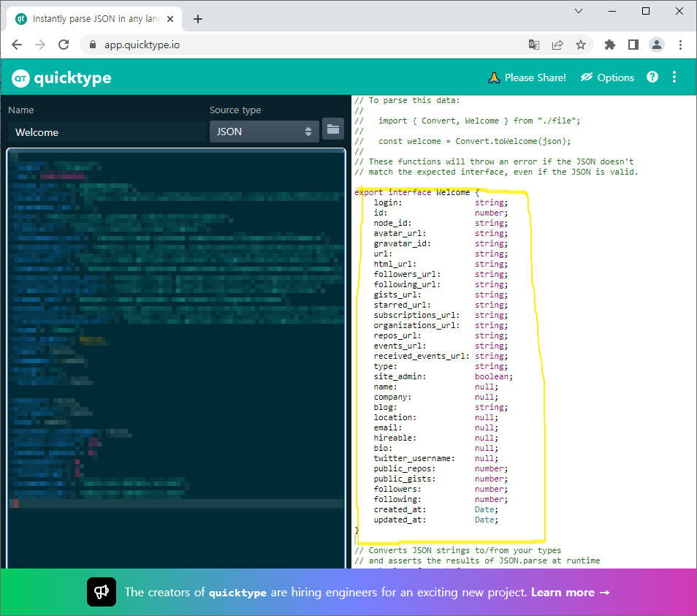Click the 'avatar_url:' property line
This screenshot has width=697, height=616.
pos(441,233)
